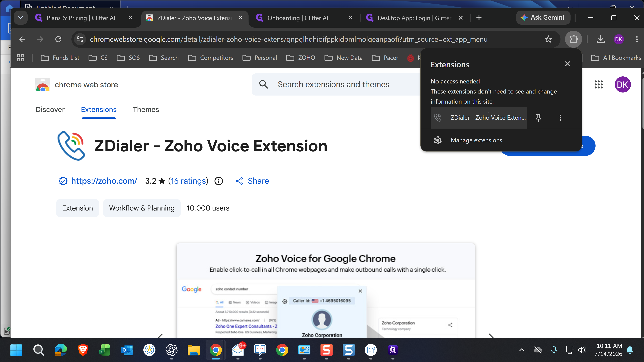
Task: Open File Explorer from taskbar
Action: [194, 350]
